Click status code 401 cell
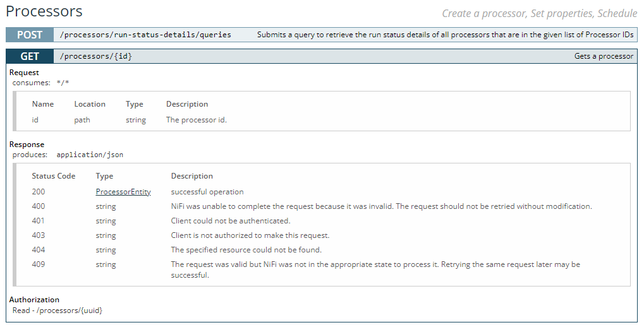This screenshot has width=644, height=325. pyautogui.click(x=38, y=221)
